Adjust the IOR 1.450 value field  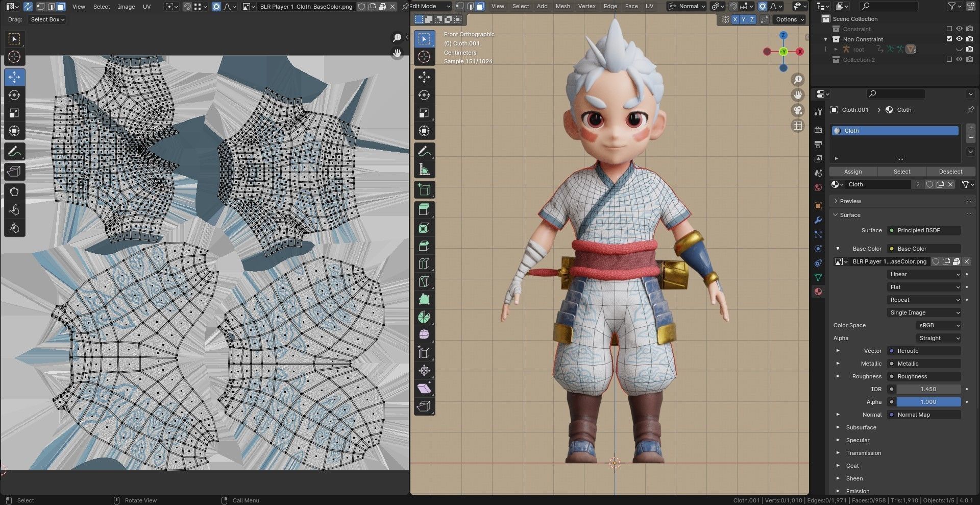tap(928, 389)
